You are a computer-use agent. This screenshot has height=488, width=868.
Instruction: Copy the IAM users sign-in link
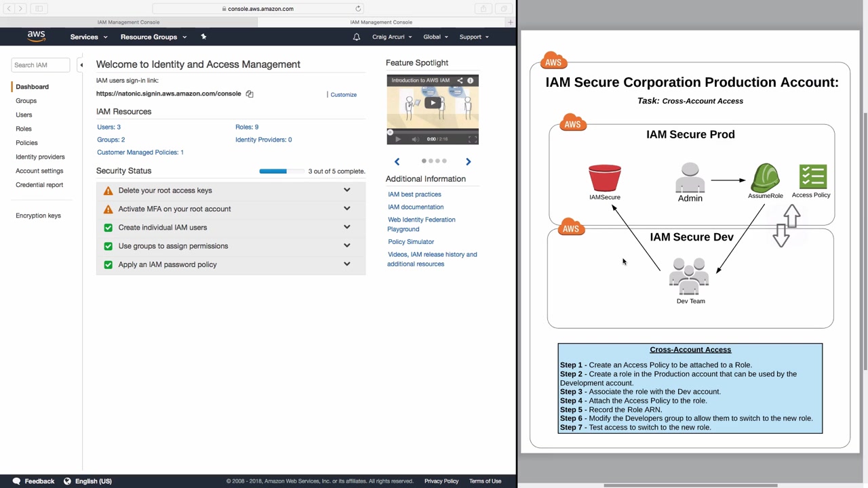pyautogui.click(x=250, y=94)
